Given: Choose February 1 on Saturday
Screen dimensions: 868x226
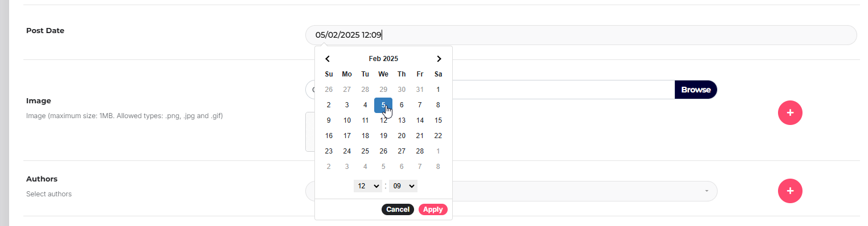Looking at the screenshot, I should coord(438,90).
